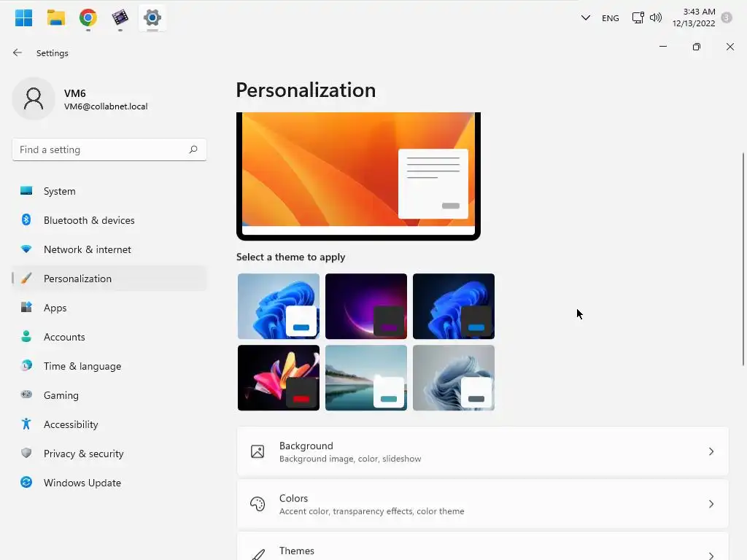Open the notification count badge
Viewport: 747px width, 560px height.
pyautogui.click(x=727, y=18)
